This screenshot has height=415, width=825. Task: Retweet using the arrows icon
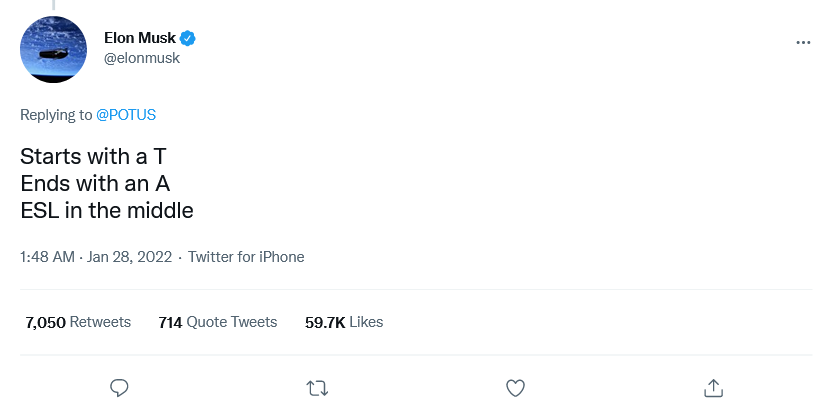pyautogui.click(x=317, y=386)
